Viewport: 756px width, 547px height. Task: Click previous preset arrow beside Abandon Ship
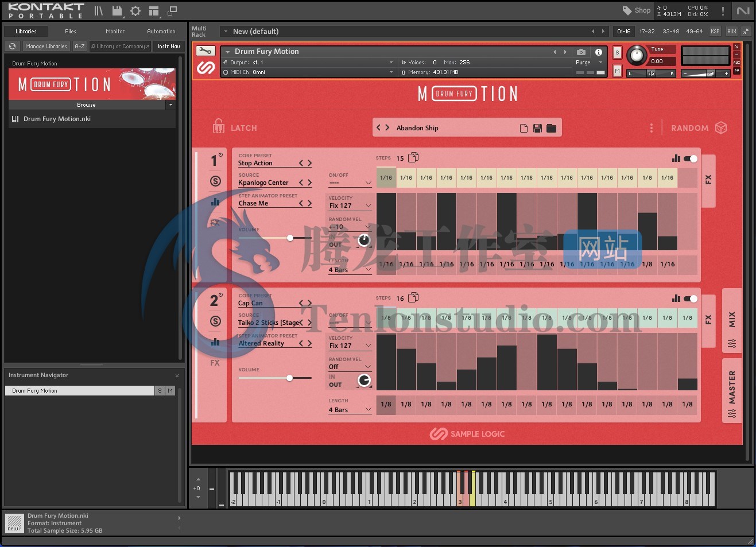pyautogui.click(x=378, y=128)
